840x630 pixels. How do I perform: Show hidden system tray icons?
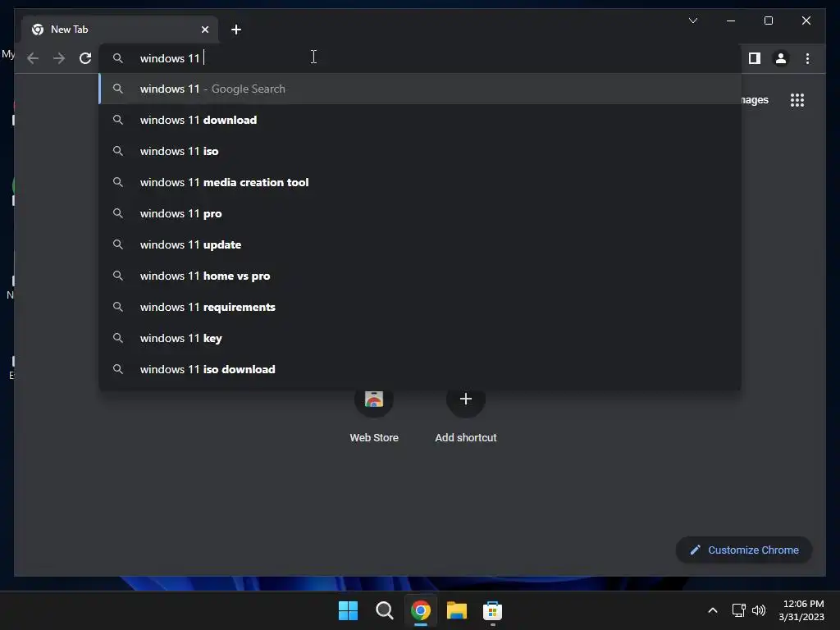click(x=713, y=610)
